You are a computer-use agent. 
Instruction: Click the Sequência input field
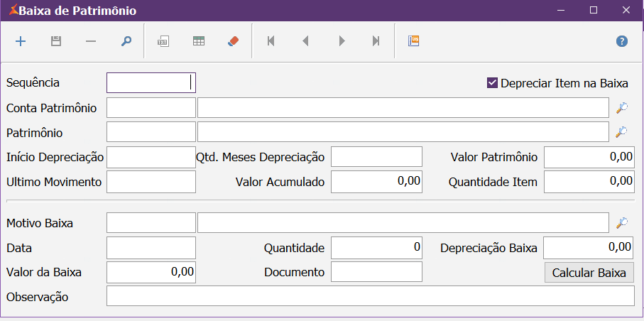(x=151, y=83)
